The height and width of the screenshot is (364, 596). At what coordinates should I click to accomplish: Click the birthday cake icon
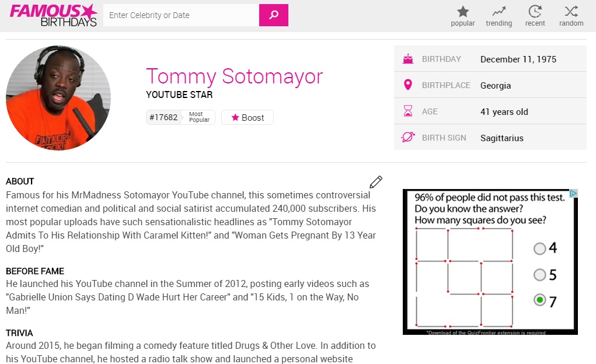click(407, 58)
